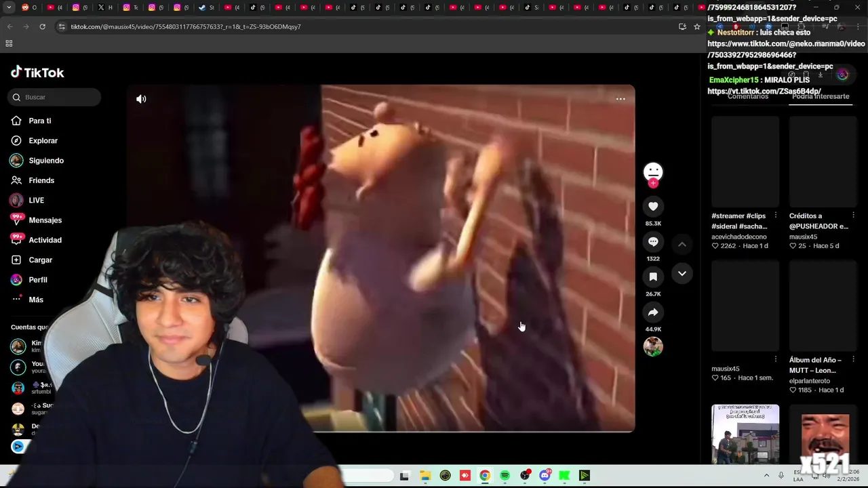Open the creator's avatar beside the video
This screenshot has width=868, height=488.
tap(653, 171)
